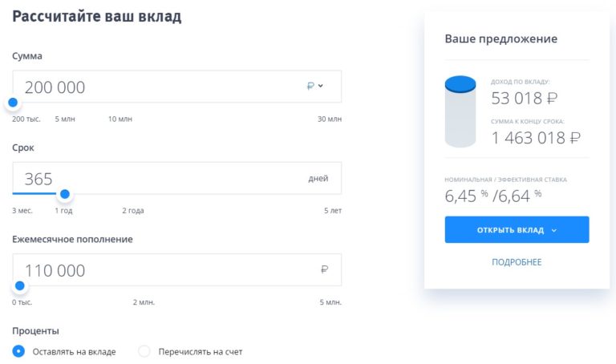Viewport: 616px width, 364px height.
Task: Click the Сумма slider handle
Action: point(13,103)
